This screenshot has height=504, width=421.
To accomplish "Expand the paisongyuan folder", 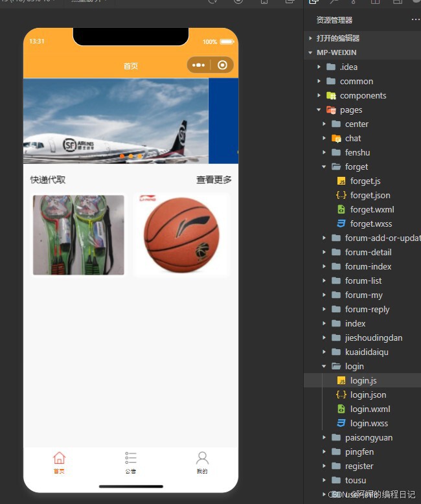I will pyautogui.click(x=362, y=437).
